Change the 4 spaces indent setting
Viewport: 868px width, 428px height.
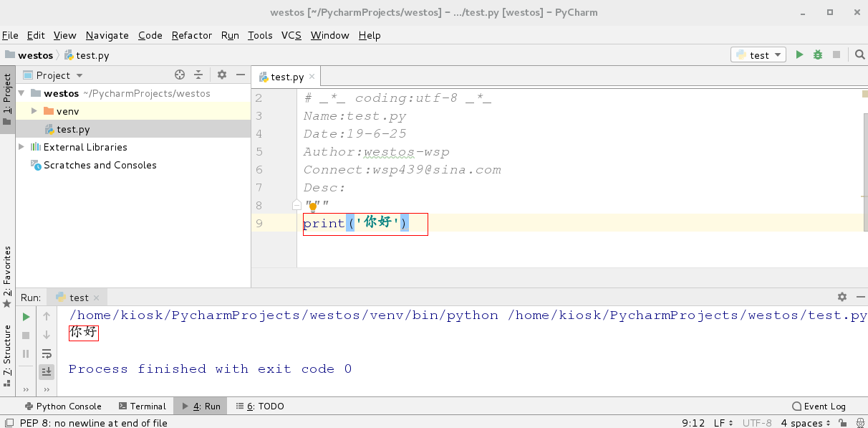pyautogui.click(x=806, y=423)
